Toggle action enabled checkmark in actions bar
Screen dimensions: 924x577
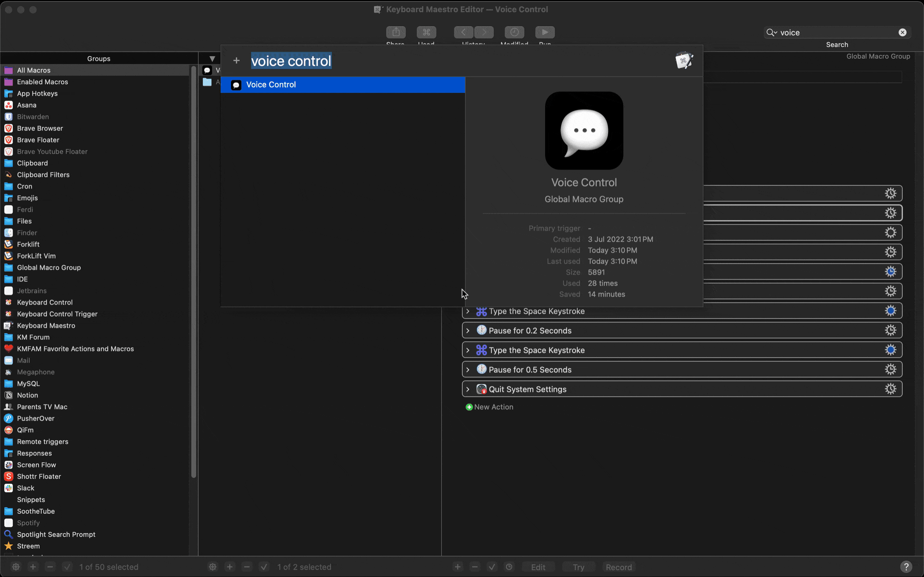click(492, 567)
